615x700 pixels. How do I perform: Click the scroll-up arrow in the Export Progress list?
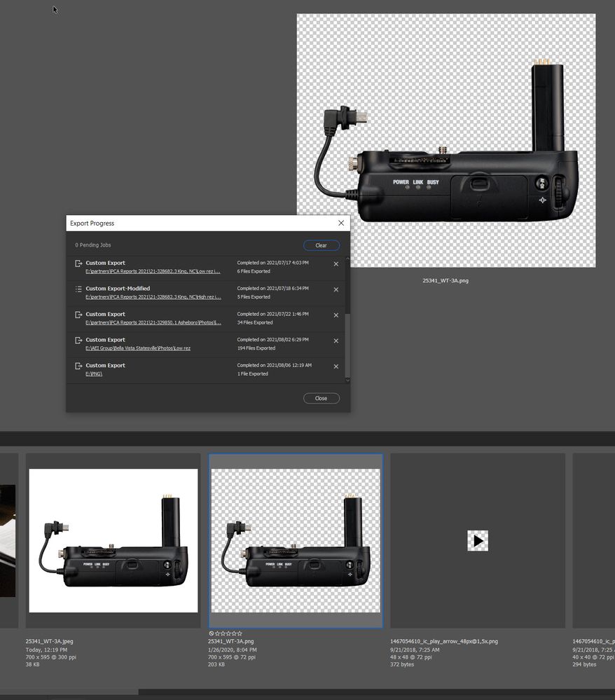click(347, 259)
